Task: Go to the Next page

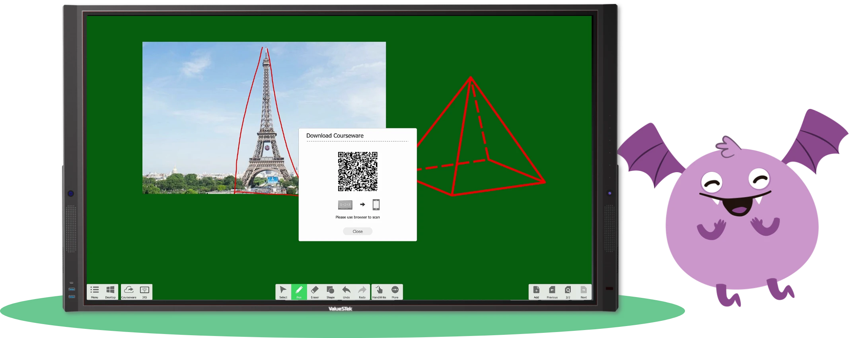Action: (584, 292)
